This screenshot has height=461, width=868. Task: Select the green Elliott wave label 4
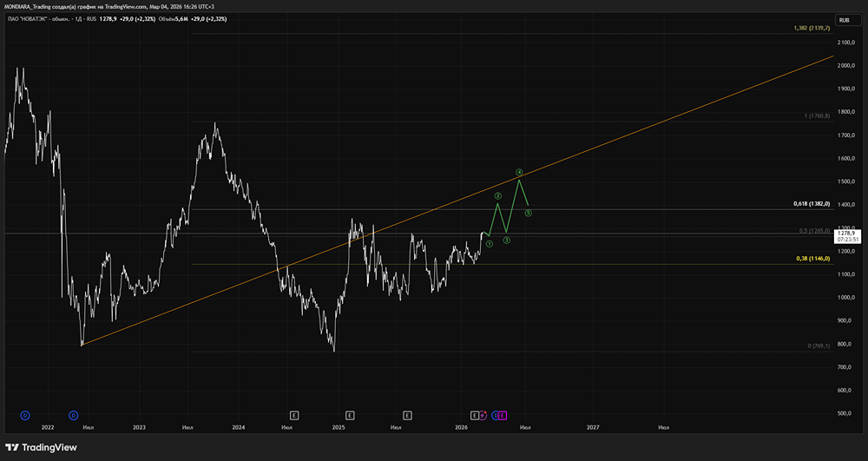pyautogui.click(x=519, y=172)
